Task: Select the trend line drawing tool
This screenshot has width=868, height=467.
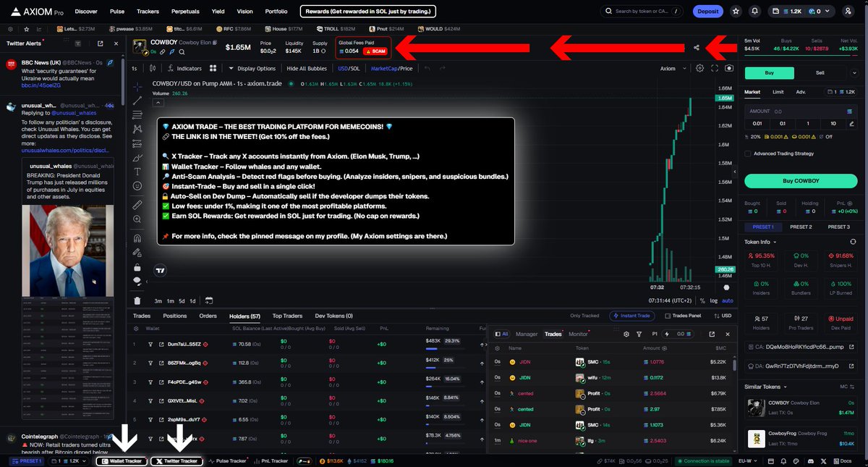Action: pyautogui.click(x=137, y=100)
